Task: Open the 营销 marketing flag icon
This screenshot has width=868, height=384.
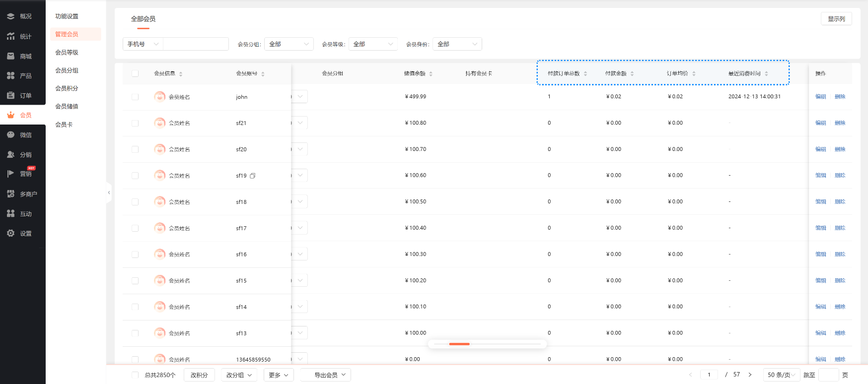Action: (10, 174)
